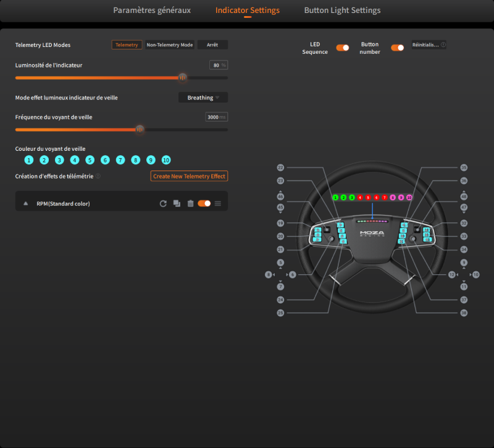
Task: Click the 3000 ms frequency input field
Action: (x=216, y=117)
